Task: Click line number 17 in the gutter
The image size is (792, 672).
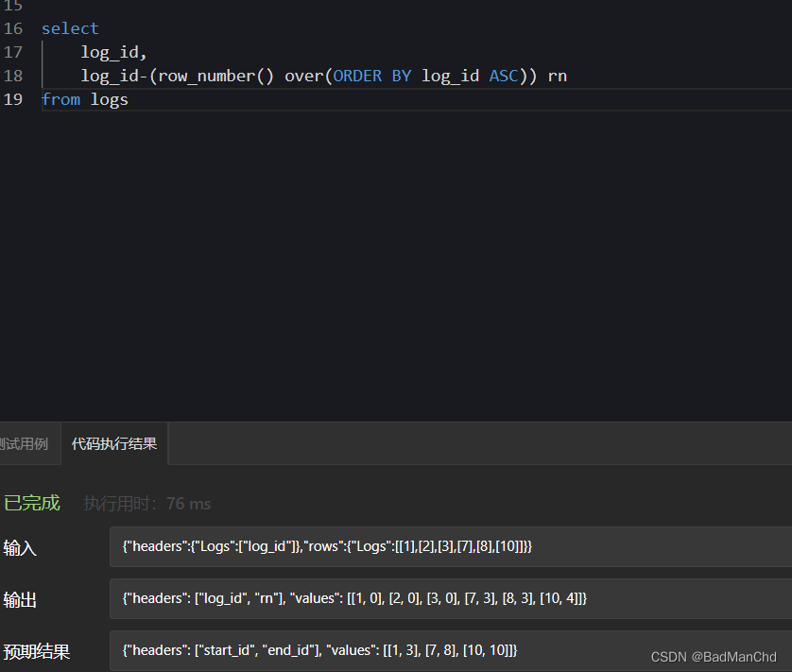Action: tap(13, 52)
